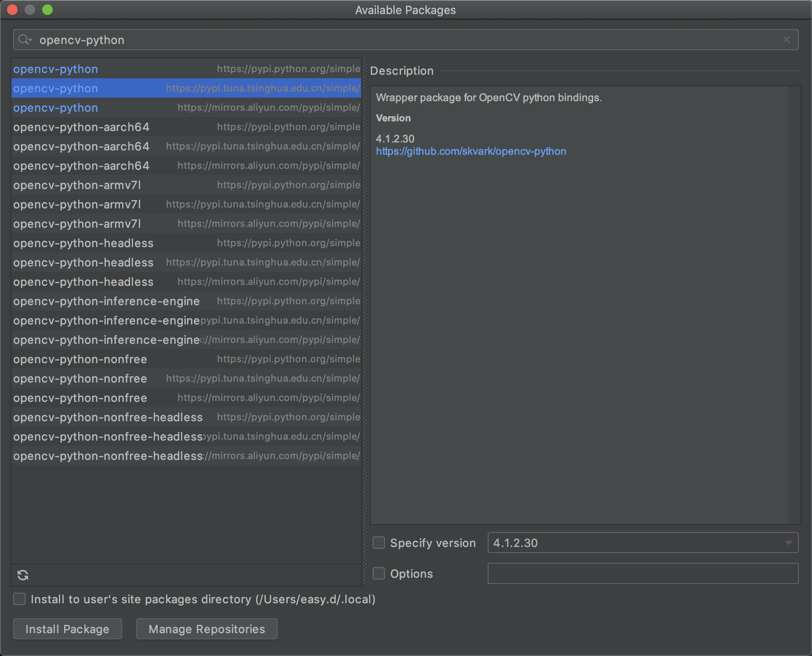This screenshot has height=656, width=812.
Task: Enable the Specify version checkbox
Action: [x=379, y=543]
